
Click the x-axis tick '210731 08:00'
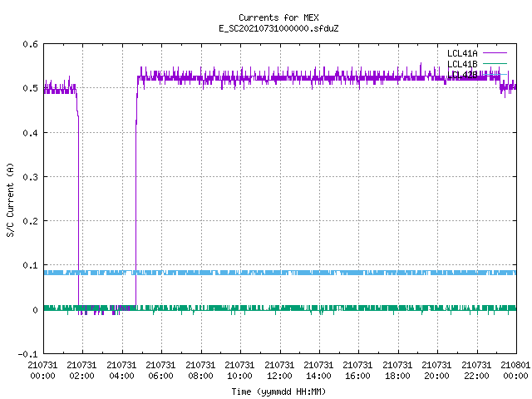click(x=200, y=371)
